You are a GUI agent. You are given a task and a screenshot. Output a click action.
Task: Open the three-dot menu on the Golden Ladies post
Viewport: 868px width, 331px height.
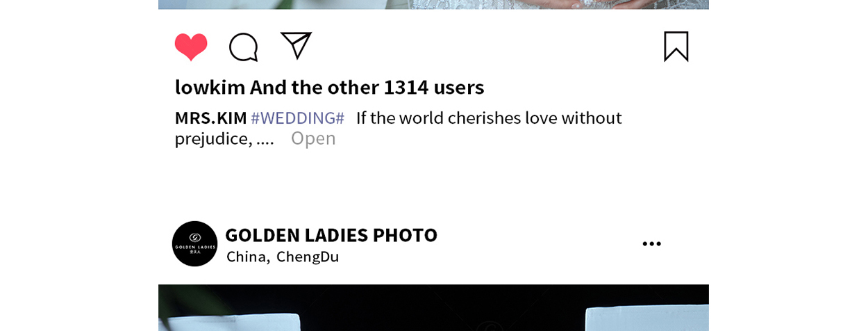click(651, 243)
